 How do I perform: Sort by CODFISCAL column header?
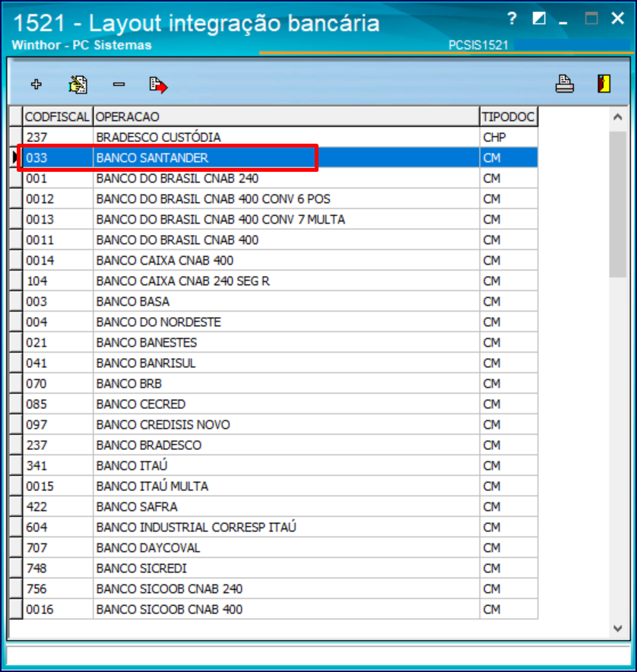click(x=57, y=116)
